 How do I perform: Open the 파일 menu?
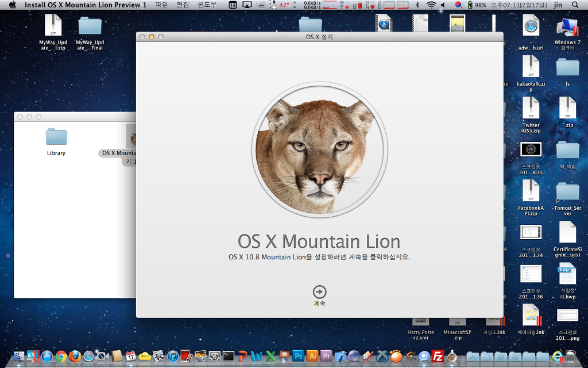[x=161, y=5]
